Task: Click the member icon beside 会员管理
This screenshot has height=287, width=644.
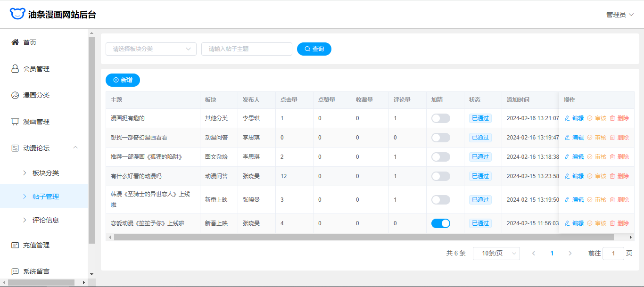Action: [x=15, y=69]
